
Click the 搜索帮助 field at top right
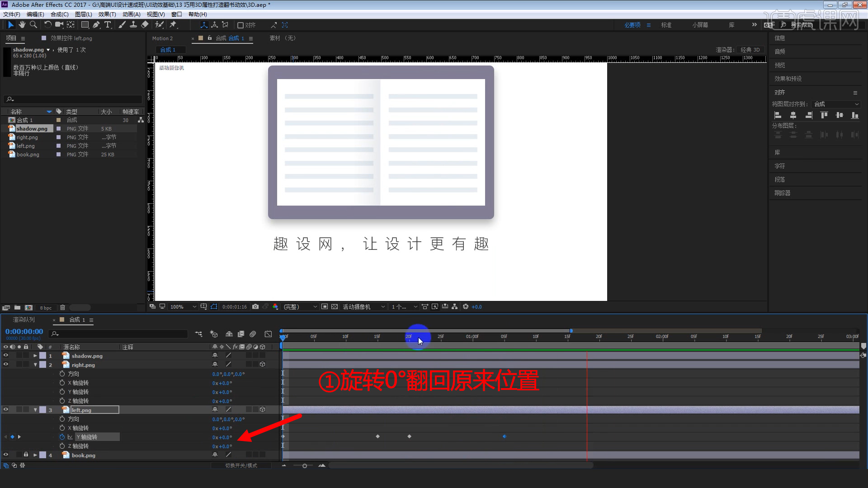point(800,25)
